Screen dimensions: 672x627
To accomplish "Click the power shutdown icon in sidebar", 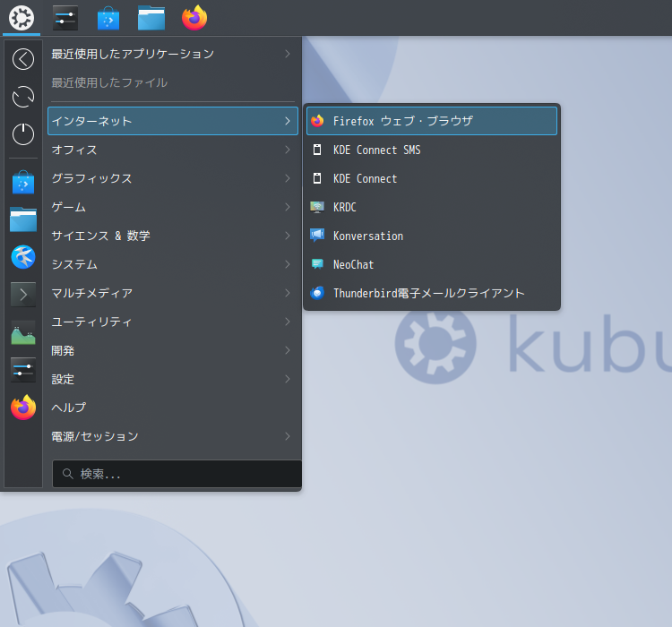I will coord(23,134).
